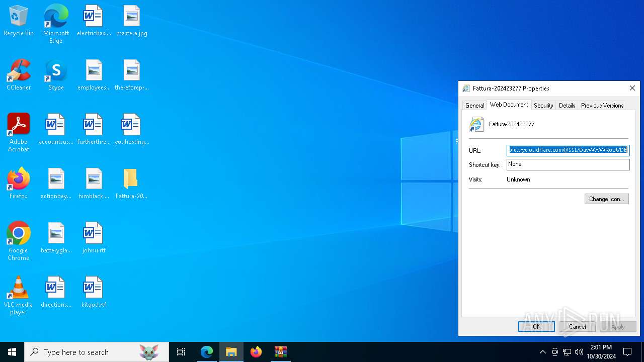644x362 pixels.
Task: Launch Microsoft Edge desktop shortcut
Action: 56,24
